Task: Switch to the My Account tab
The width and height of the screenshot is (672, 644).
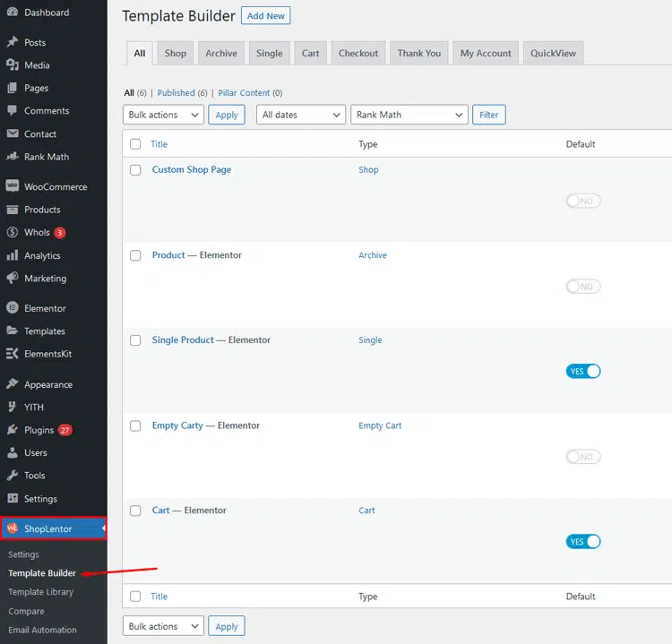Action: click(486, 53)
